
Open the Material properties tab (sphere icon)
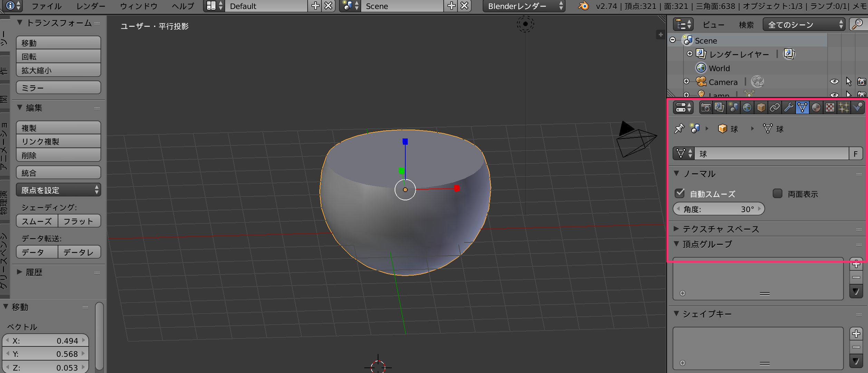pos(816,108)
